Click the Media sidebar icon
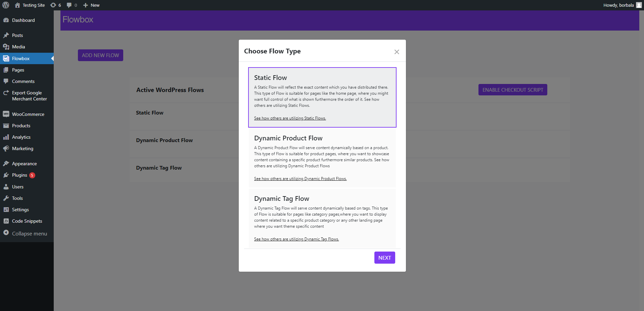Screen dimensions: 644x311 (x=6, y=47)
